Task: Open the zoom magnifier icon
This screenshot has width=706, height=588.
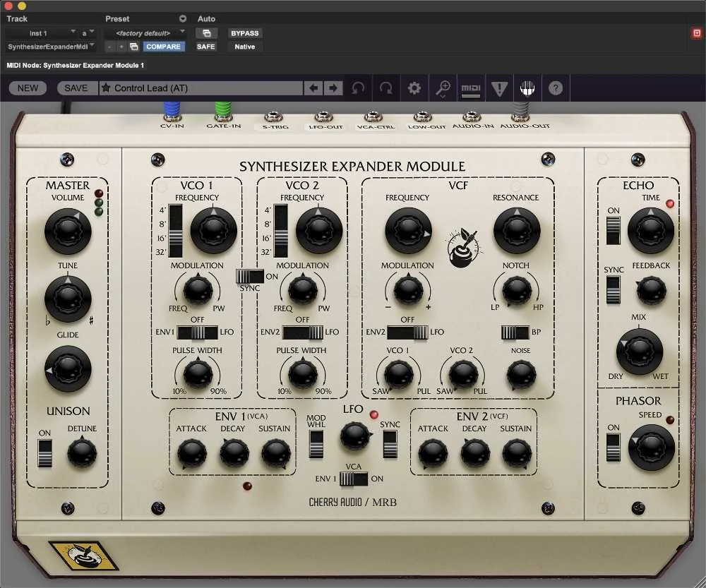Action: point(443,88)
